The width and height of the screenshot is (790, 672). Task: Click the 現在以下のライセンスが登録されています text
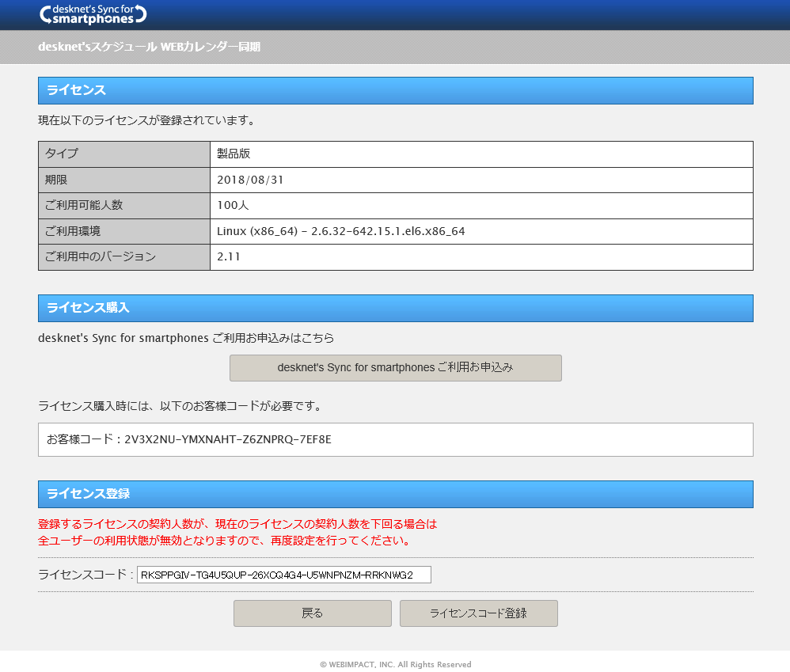(x=147, y=121)
